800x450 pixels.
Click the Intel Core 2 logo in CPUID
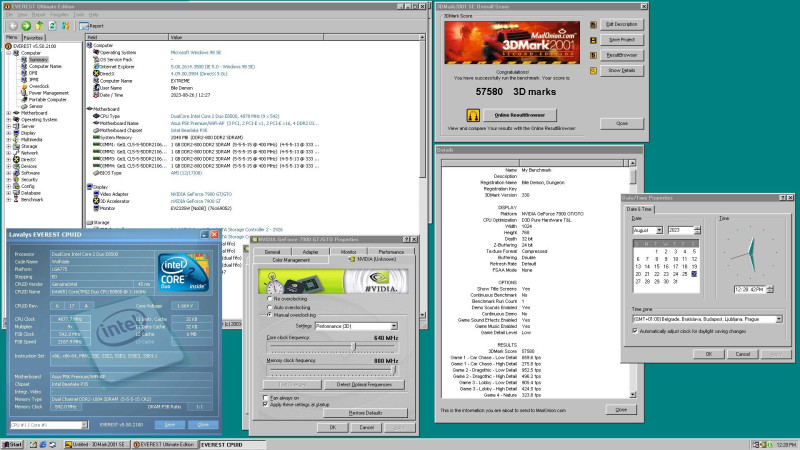[183, 272]
